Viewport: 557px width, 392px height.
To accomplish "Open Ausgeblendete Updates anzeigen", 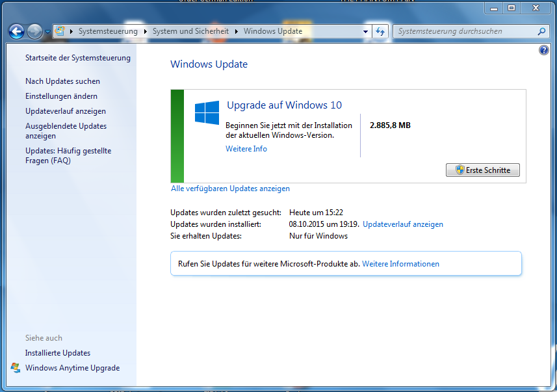I will point(66,131).
